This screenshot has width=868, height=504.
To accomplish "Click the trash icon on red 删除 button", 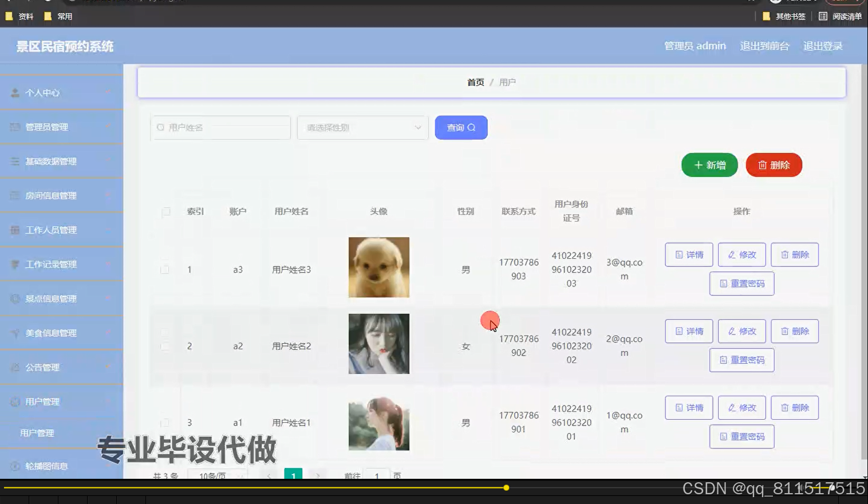I will pos(763,165).
